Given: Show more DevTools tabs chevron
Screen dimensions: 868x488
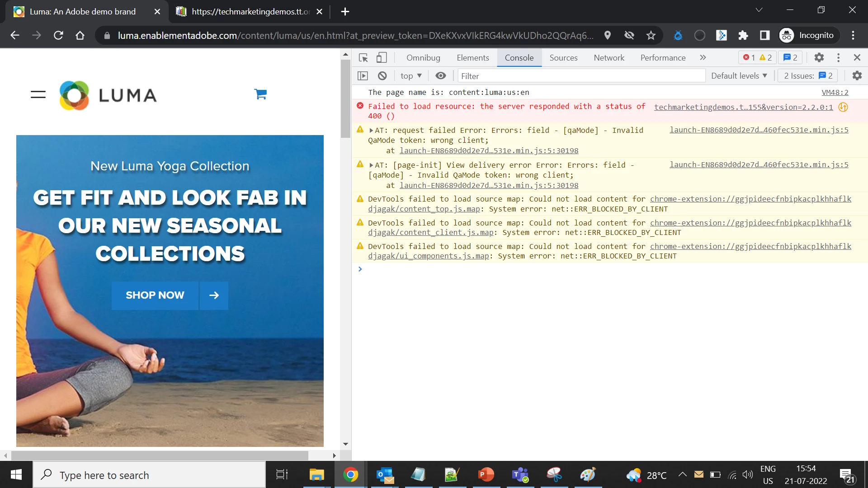Looking at the screenshot, I should tap(703, 58).
